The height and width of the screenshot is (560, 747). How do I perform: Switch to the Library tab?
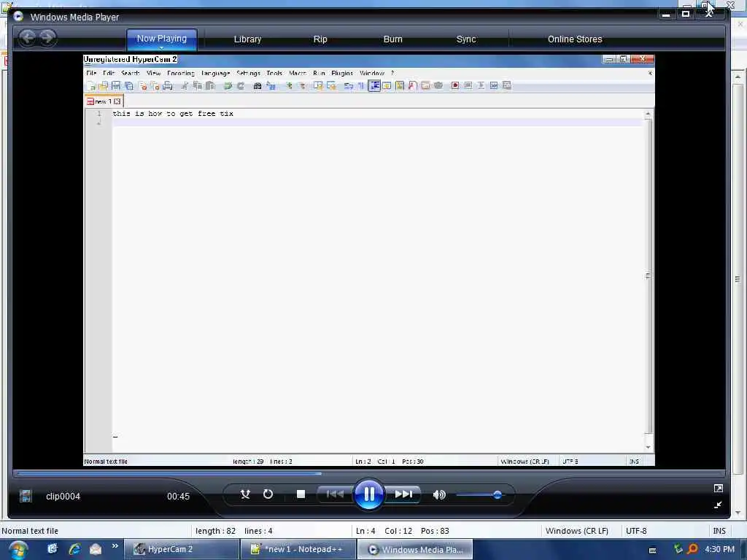(248, 39)
